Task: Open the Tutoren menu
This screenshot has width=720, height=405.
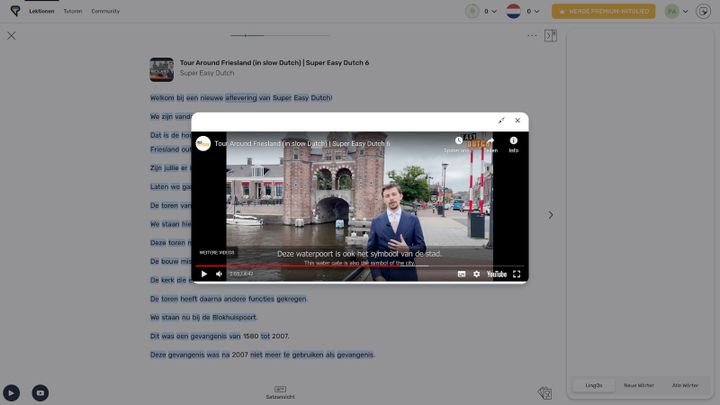Action: tap(73, 11)
